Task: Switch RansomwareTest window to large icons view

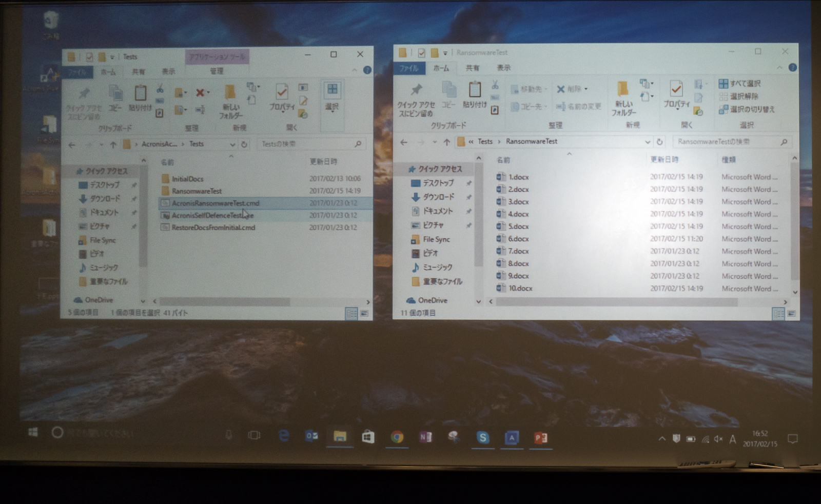Action: (791, 313)
